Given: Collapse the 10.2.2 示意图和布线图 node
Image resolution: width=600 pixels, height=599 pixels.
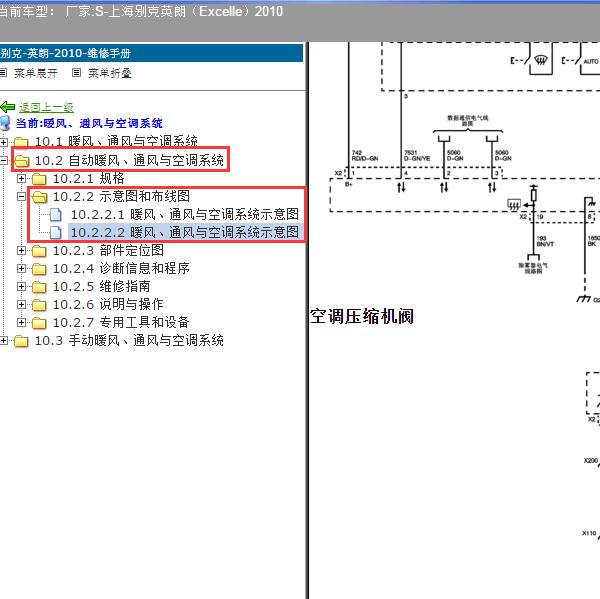Looking at the screenshot, I should [21, 196].
